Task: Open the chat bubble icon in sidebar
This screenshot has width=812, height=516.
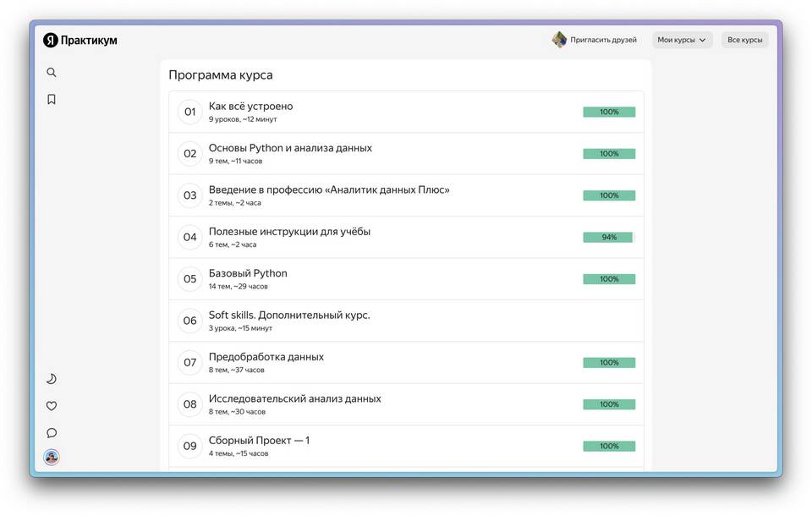Action: 52,433
